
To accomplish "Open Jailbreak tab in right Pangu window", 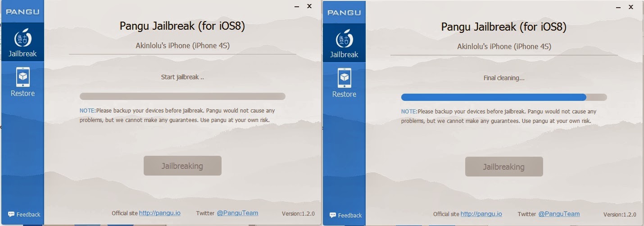I will click(344, 44).
